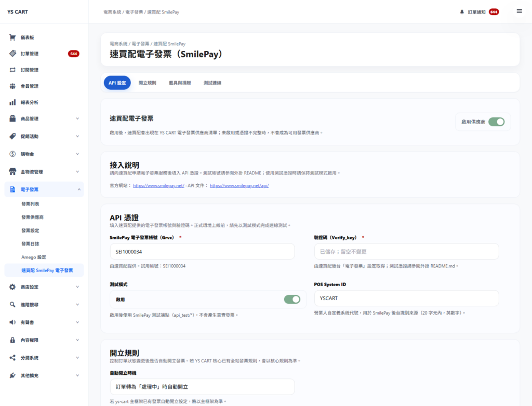
Task: Collapse the 電子發票 submenu chevron
Action: click(79, 190)
